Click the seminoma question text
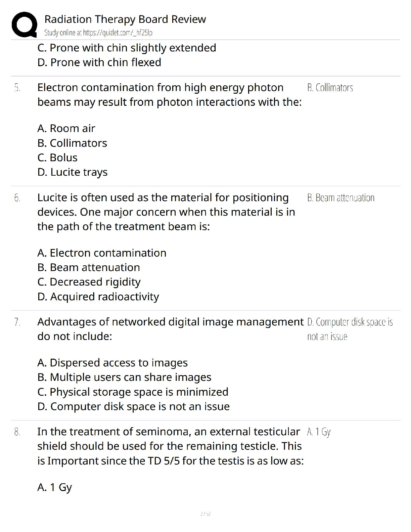Screen dimensions: 411x532 pos(170,446)
